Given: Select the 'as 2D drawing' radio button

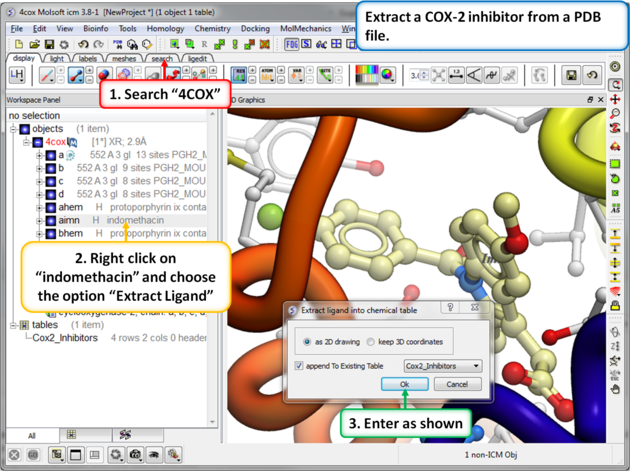Looking at the screenshot, I should (307, 342).
